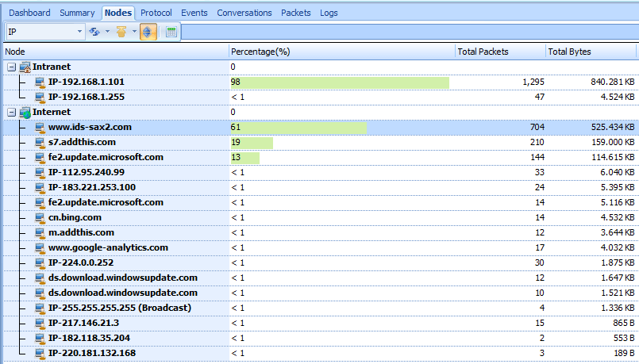Select the s7.addthis.com node
Screen dimensions: 639x364
point(82,142)
